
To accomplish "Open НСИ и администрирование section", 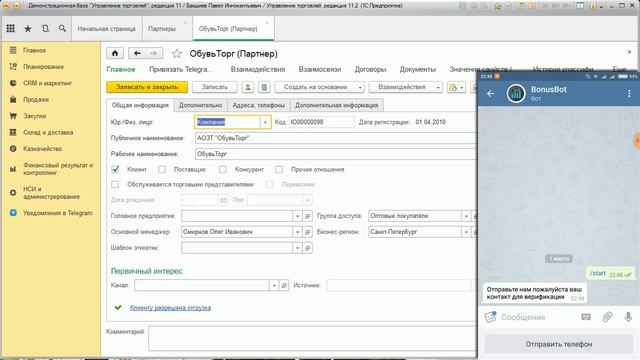I will (51, 193).
